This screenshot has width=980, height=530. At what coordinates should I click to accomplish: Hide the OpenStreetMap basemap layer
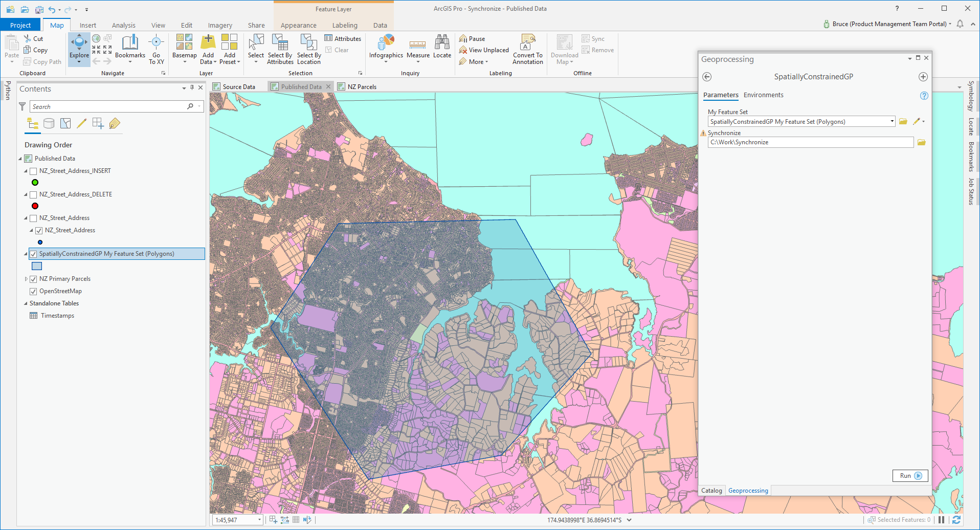pyautogui.click(x=33, y=292)
